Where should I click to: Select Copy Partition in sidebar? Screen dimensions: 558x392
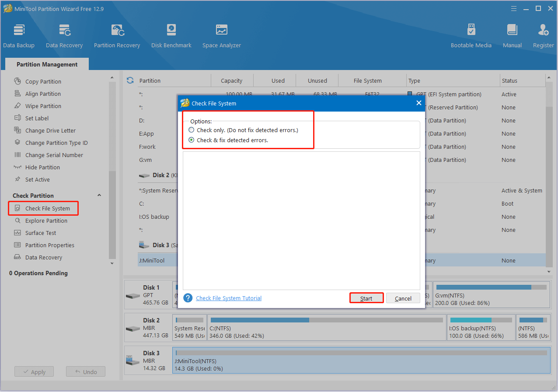pyautogui.click(x=43, y=81)
